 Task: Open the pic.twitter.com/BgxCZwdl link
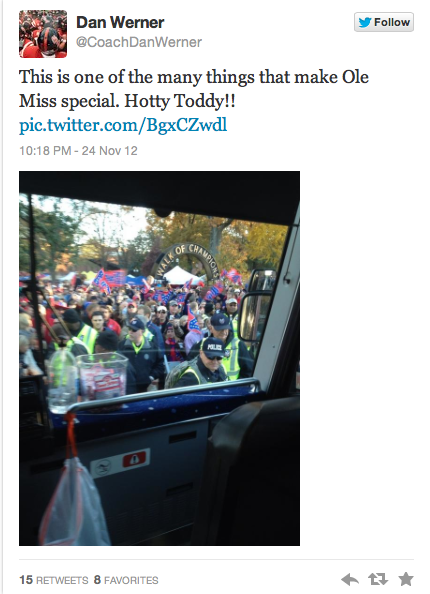click(123, 125)
